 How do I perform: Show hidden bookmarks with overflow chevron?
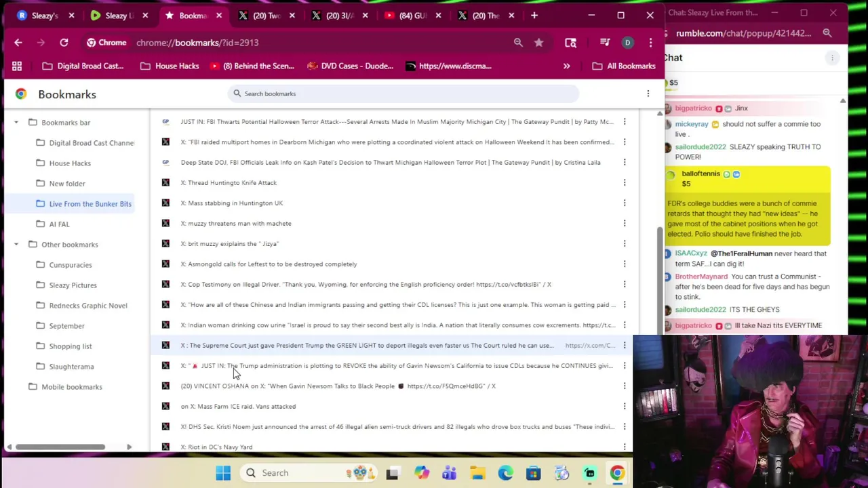(x=566, y=66)
